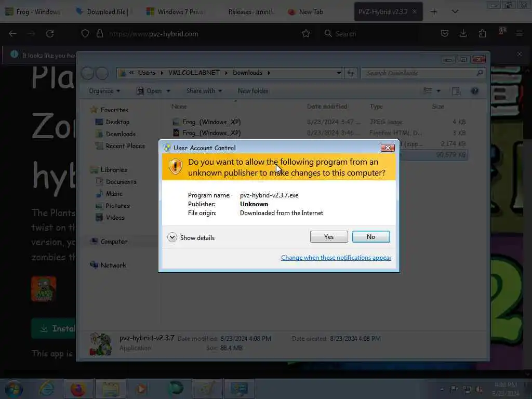532x399 pixels.
Task: Click the Windows Start orb
Action: click(x=14, y=389)
